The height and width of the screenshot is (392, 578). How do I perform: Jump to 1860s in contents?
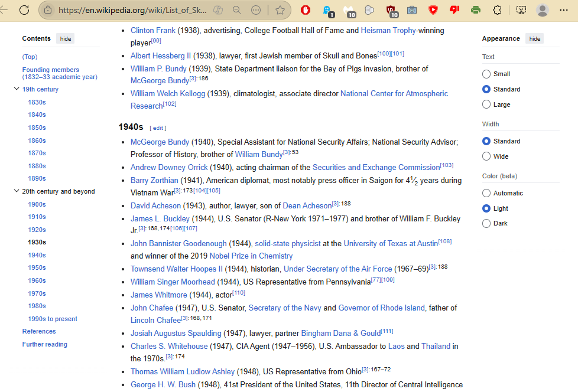[x=37, y=141]
